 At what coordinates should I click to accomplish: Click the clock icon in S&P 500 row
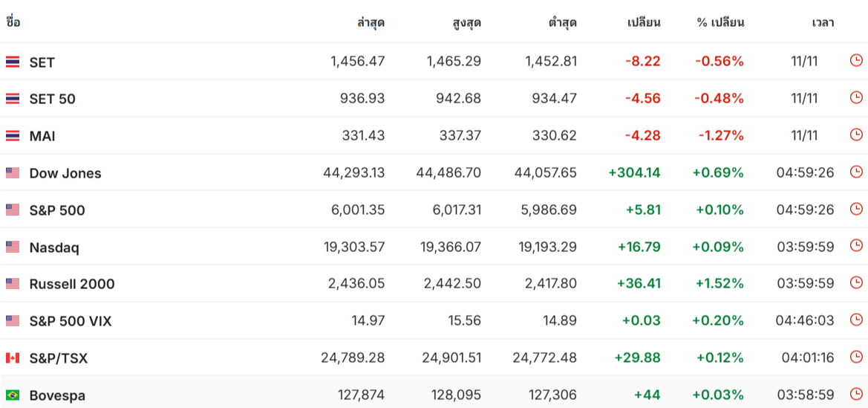tap(856, 210)
